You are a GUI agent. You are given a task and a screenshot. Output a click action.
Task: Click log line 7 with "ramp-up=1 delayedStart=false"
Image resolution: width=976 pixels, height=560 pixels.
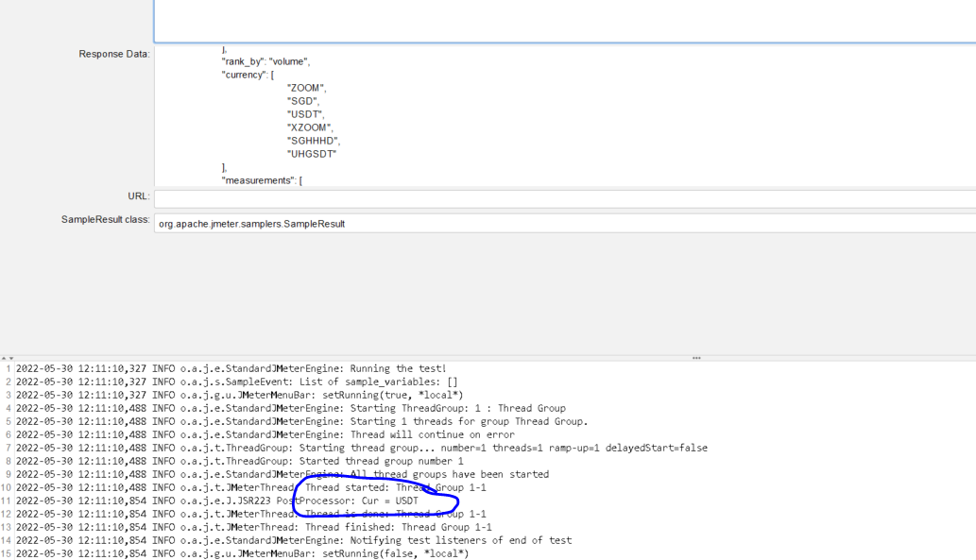[362, 448]
